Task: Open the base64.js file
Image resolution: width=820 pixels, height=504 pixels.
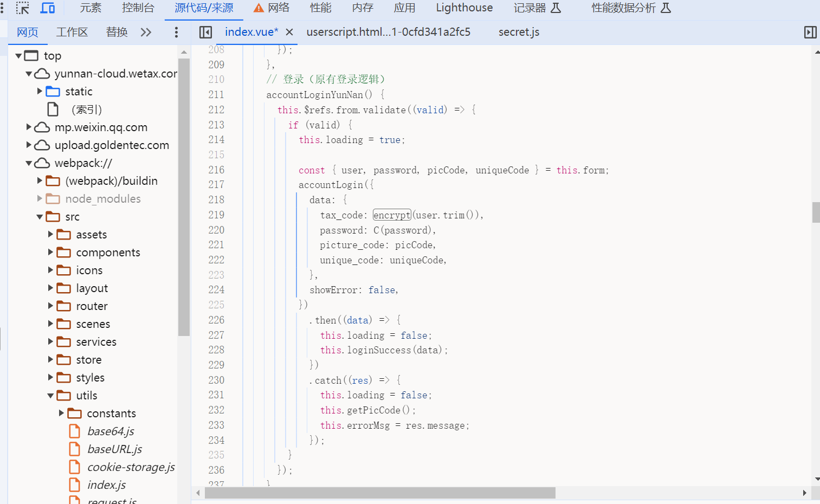Action: (x=111, y=431)
